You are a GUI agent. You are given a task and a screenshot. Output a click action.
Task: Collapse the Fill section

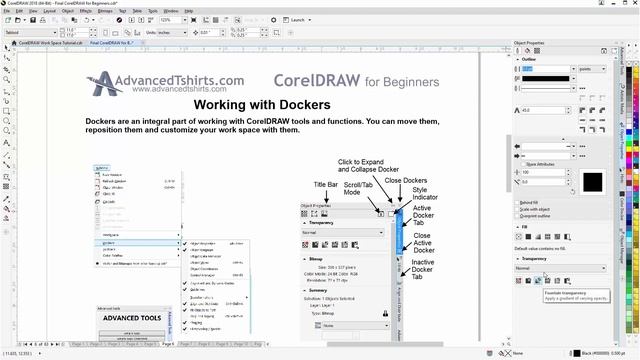point(518,227)
